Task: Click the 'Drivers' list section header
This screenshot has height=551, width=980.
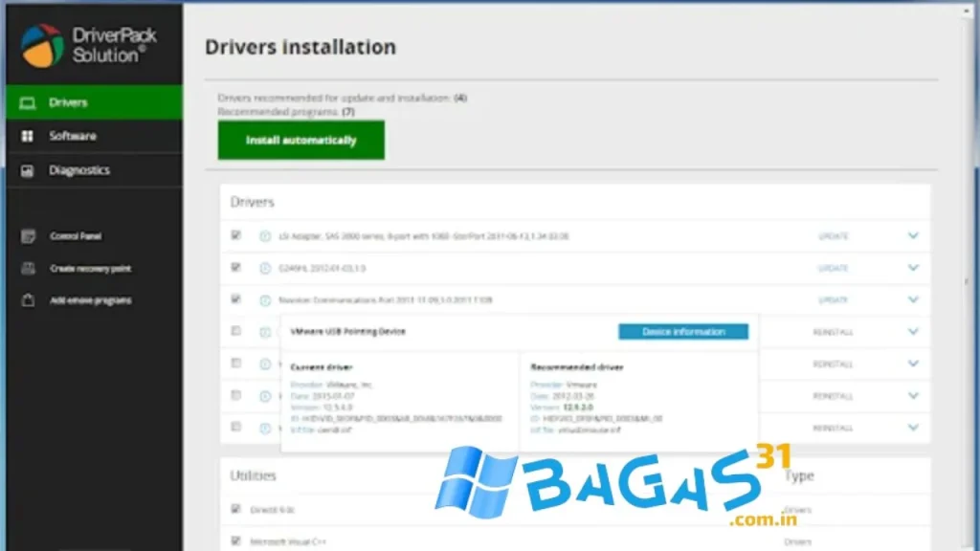Action: click(253, 202)
